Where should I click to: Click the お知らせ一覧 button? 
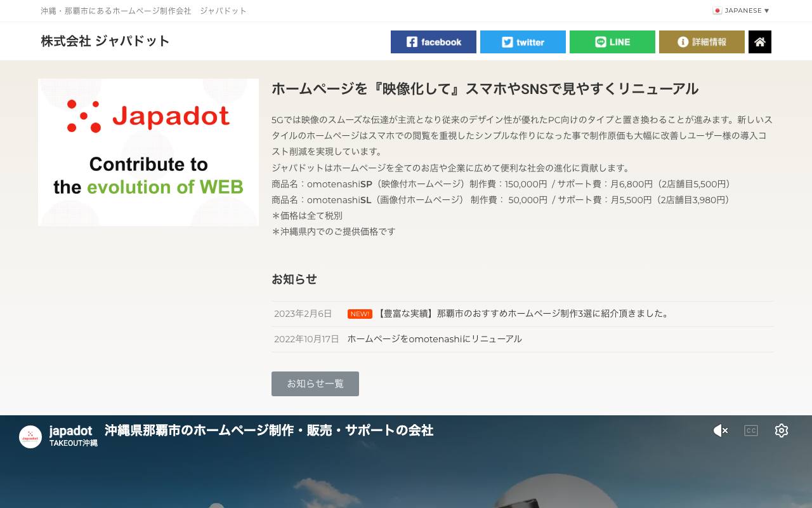[x=315, y=384]
